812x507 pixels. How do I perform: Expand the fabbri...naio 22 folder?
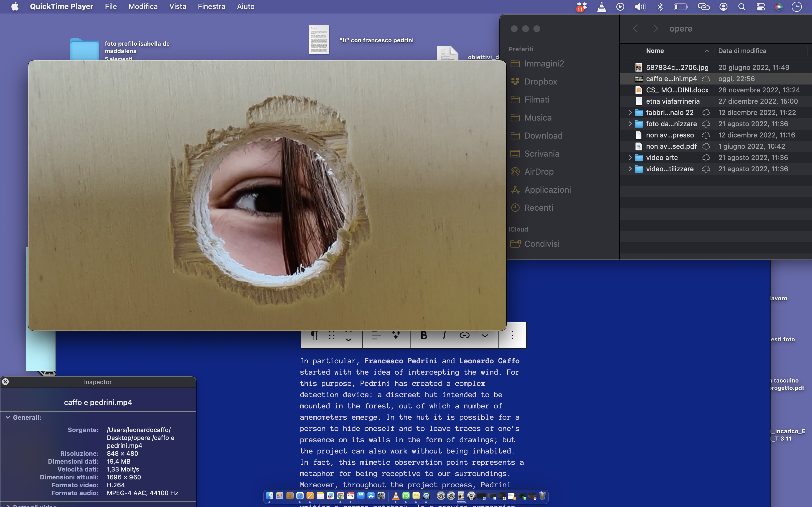click(630, 112)
